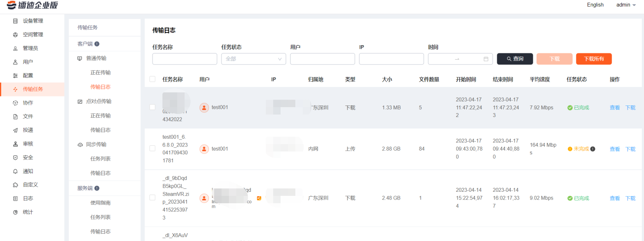Click the 用户 sidebar person icon
The width and height of the screenshot is (644, 241).
tap(15, 62)
